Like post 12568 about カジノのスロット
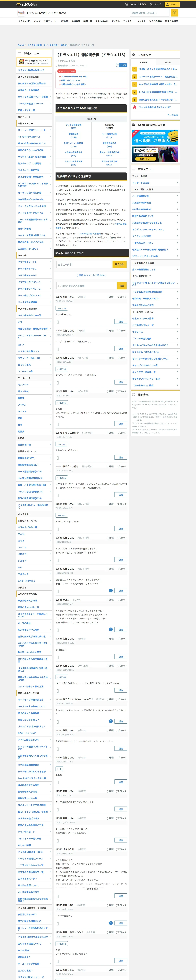 coord(57,560)
